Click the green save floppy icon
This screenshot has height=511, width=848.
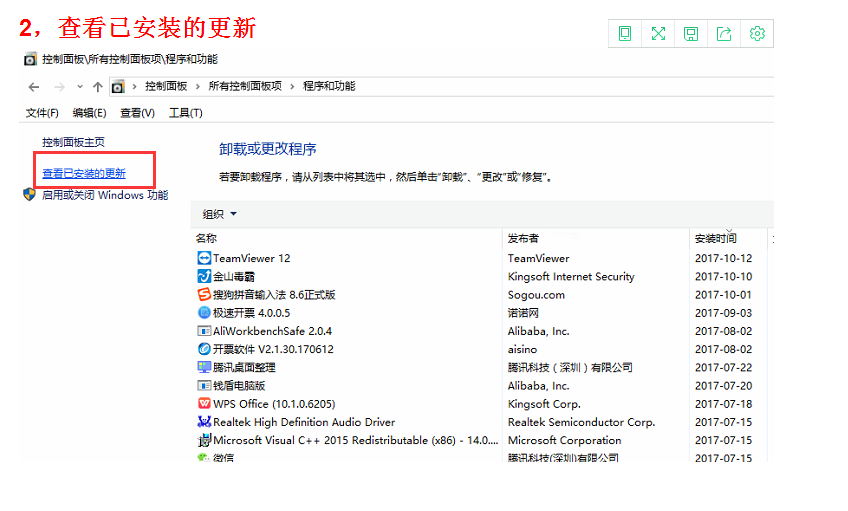pos(691,34)
